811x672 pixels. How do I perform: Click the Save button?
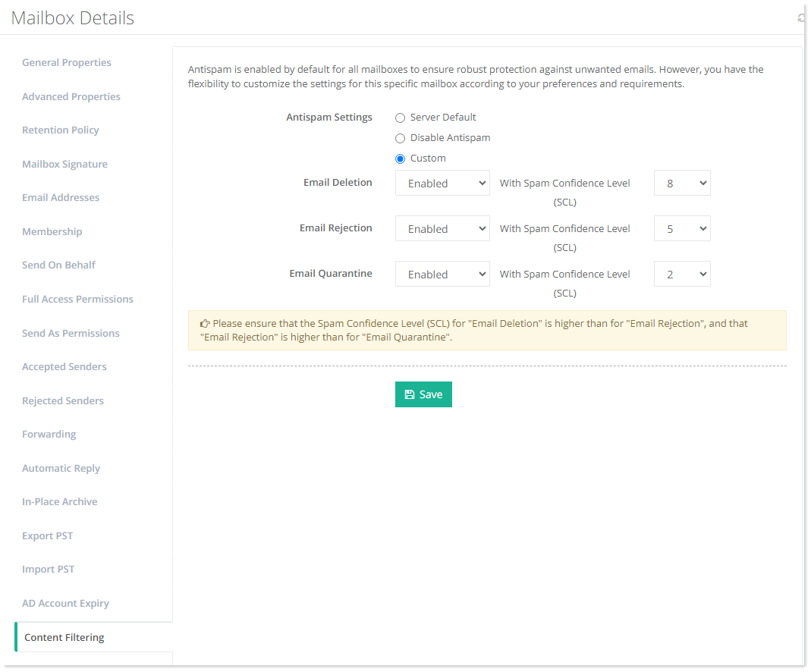(x=423, y=394)
